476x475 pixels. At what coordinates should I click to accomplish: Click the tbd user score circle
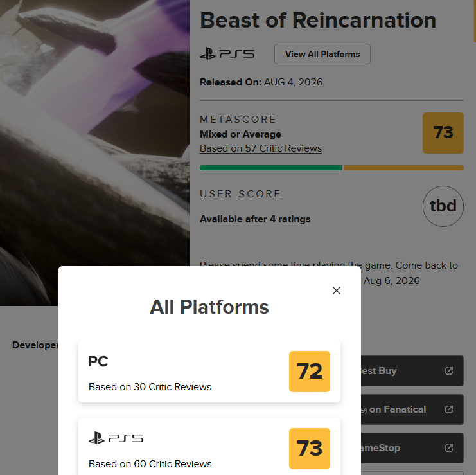[x=443, y=206]
